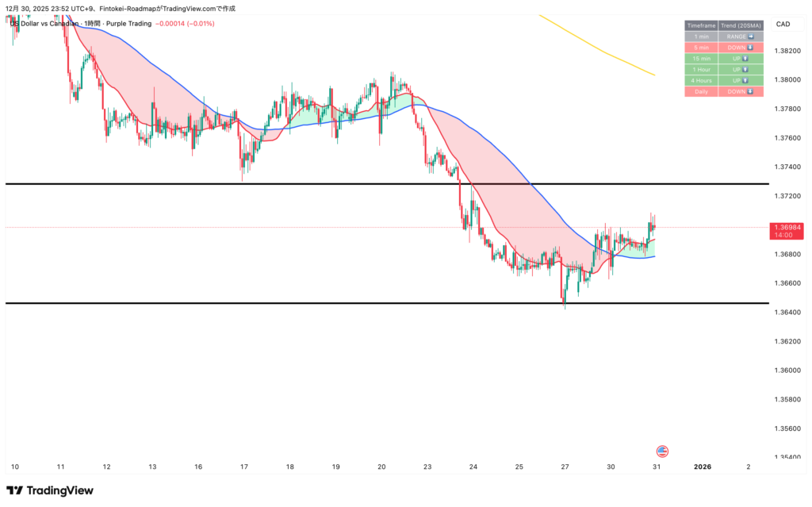Select the upper black horizontal resistance line

(317, 184)
